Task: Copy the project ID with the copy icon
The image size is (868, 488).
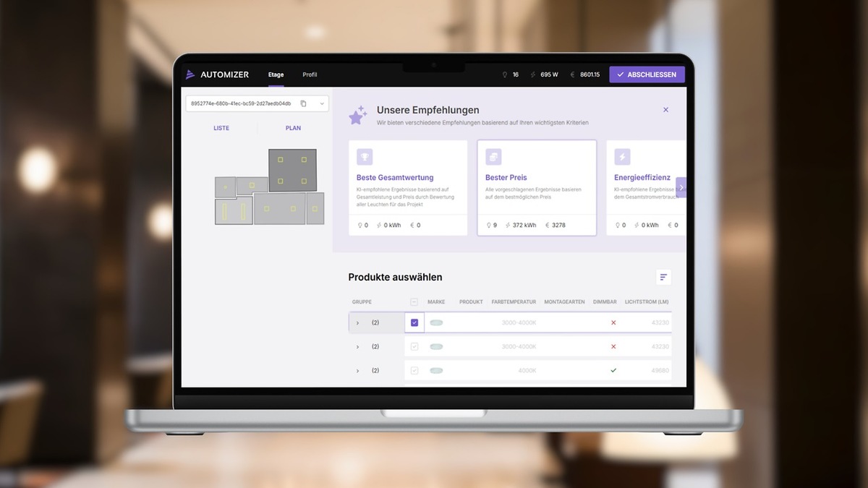Action: [303, 103]
